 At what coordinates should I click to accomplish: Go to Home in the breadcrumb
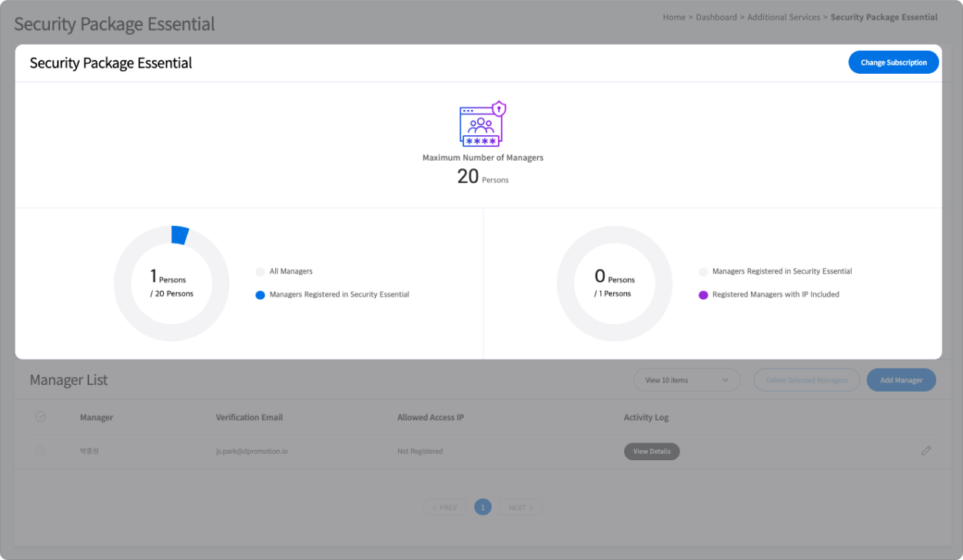(673, 17)
